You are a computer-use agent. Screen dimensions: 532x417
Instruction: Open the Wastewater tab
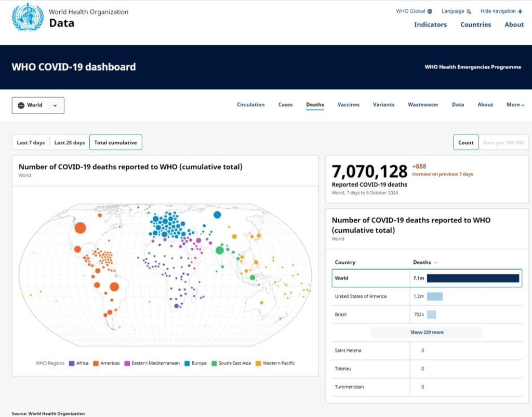point(423,105)
